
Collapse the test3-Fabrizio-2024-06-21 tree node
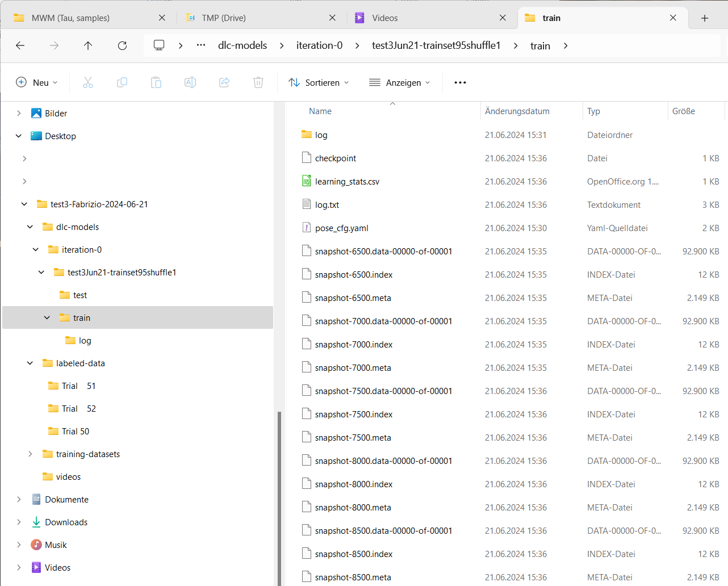[x=24, y=204]
